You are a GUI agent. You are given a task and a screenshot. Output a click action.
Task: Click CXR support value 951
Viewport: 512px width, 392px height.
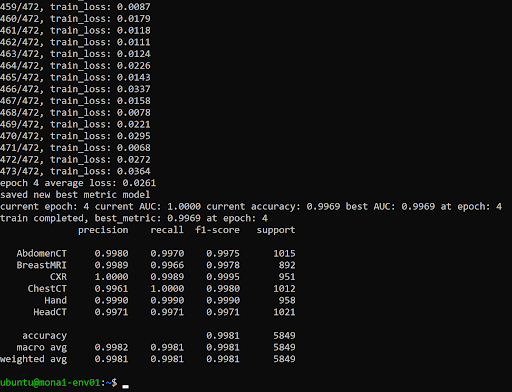(287, 277)
